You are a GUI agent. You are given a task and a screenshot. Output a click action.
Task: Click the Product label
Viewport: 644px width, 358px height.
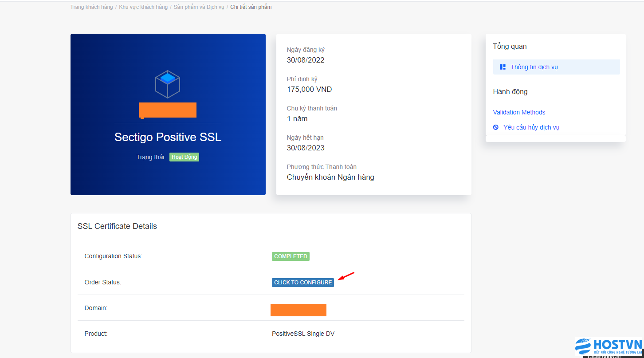(x=96, y=334)
